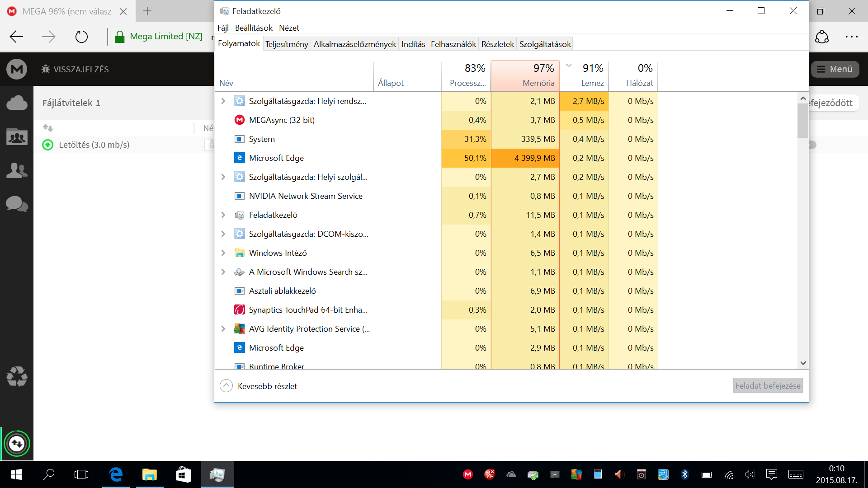Open File Explorer from taskbar

(x=150, y=474)
